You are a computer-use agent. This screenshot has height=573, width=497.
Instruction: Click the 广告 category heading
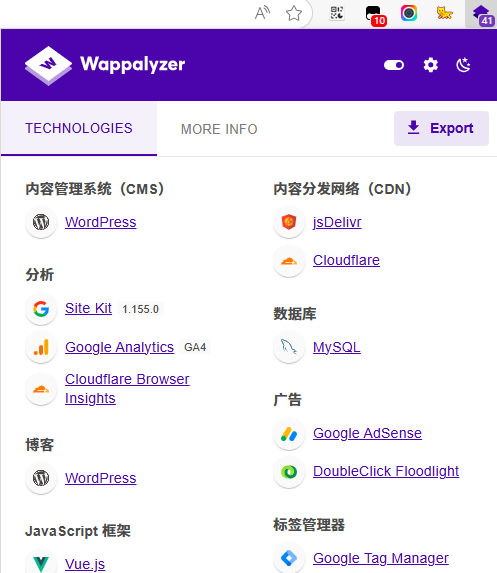(288, 400)
